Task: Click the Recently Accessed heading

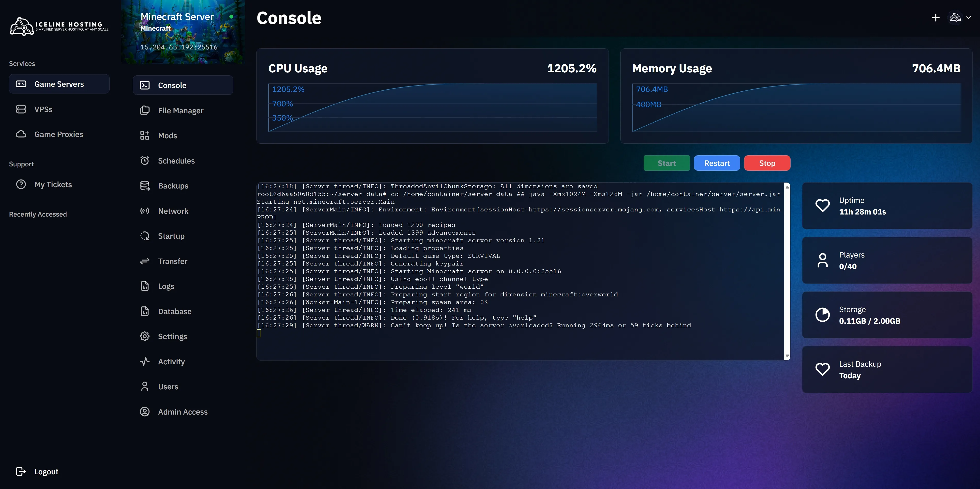Action: click(x=38, y=214)
